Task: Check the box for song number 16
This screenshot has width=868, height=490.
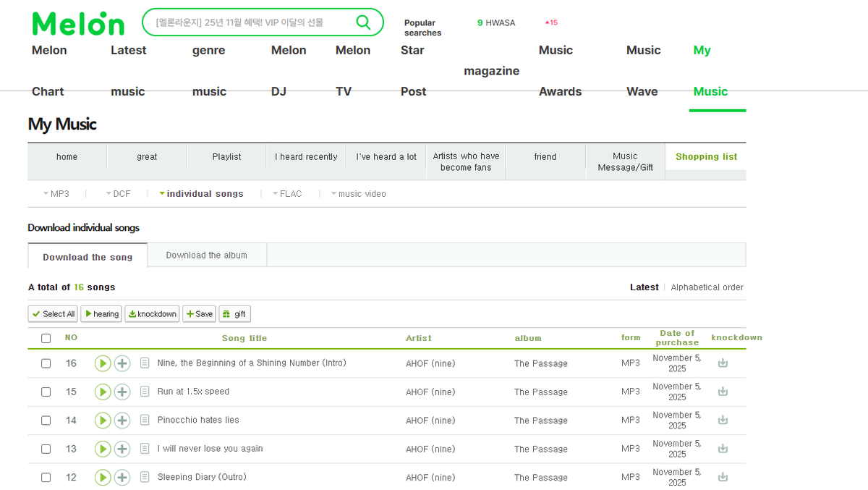Action: pyautogui.click(x=46, y=363)
